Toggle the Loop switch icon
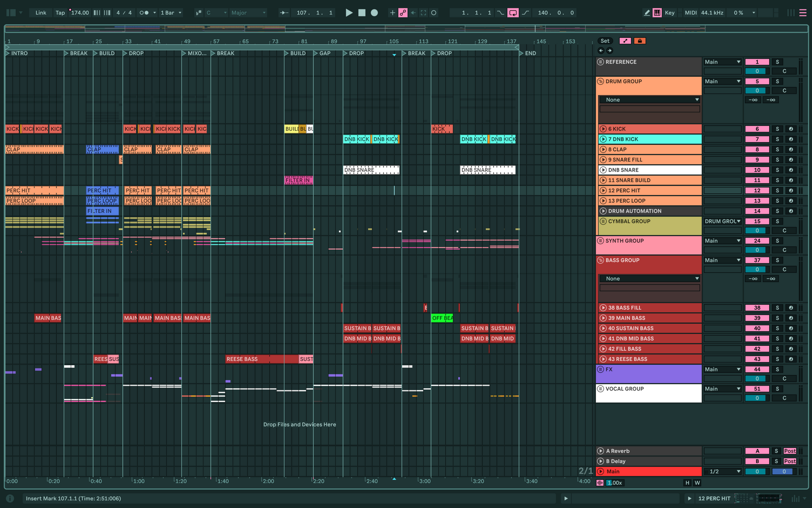 tap(513, 13)
